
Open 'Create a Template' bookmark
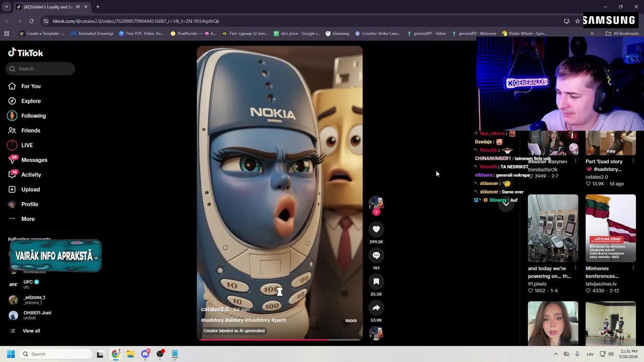42,34
